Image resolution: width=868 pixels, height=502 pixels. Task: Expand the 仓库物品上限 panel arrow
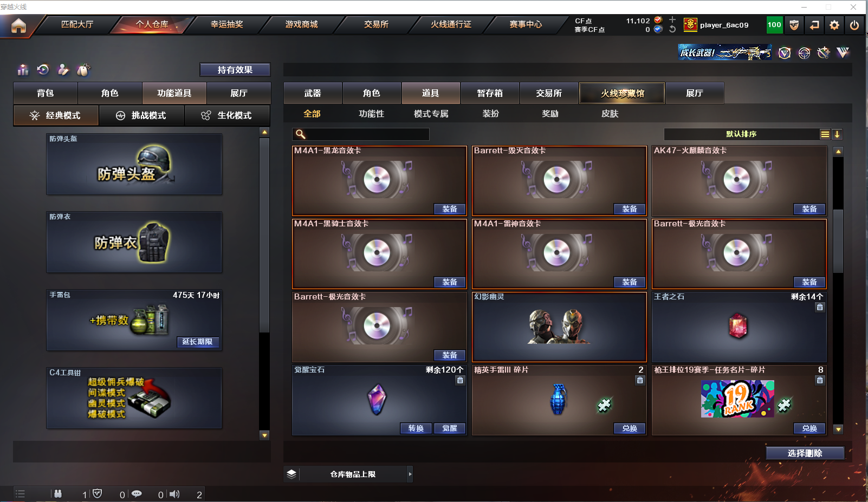pos(410,474)
